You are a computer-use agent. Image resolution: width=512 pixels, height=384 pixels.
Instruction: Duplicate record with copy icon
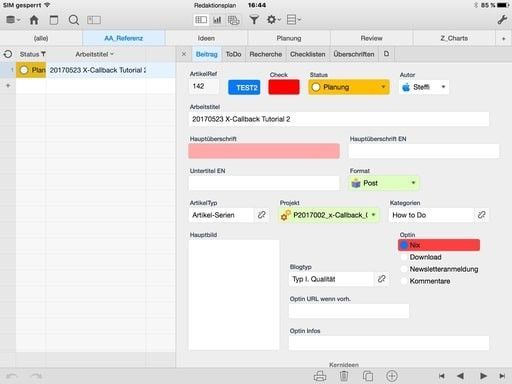[x=368, y=376]
